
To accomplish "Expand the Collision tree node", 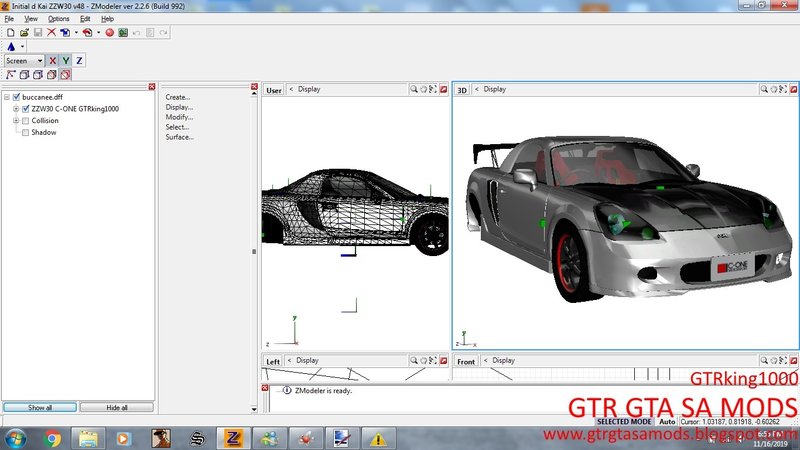I will [16, 121].
